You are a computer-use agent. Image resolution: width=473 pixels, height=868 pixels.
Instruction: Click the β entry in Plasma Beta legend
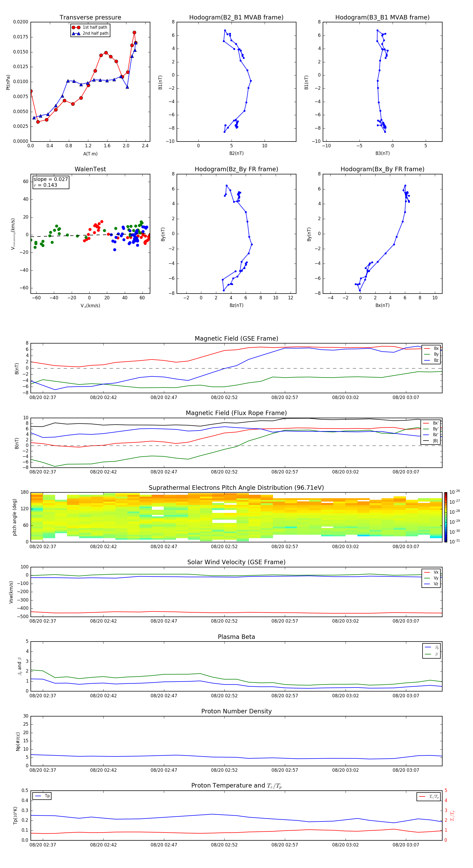432,654
